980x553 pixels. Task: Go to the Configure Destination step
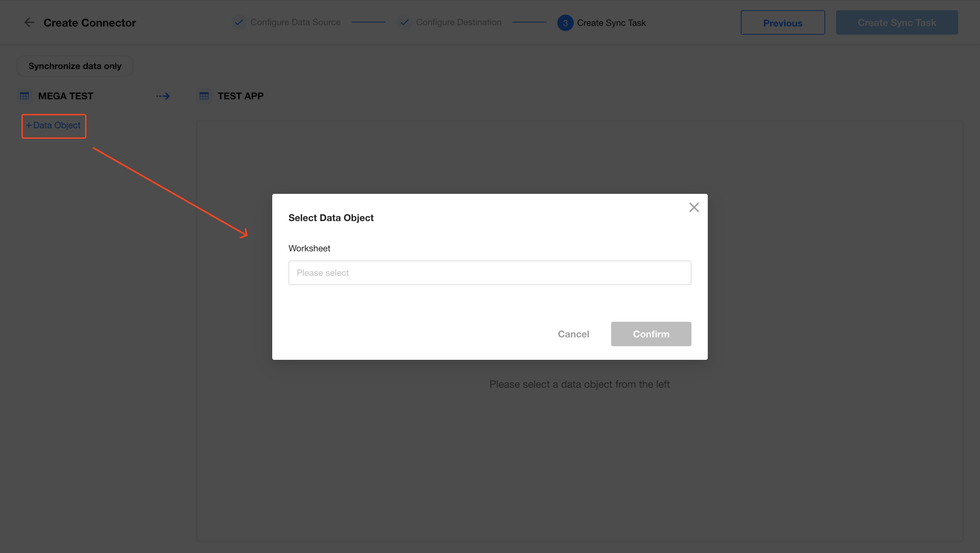tap(458, 22)
